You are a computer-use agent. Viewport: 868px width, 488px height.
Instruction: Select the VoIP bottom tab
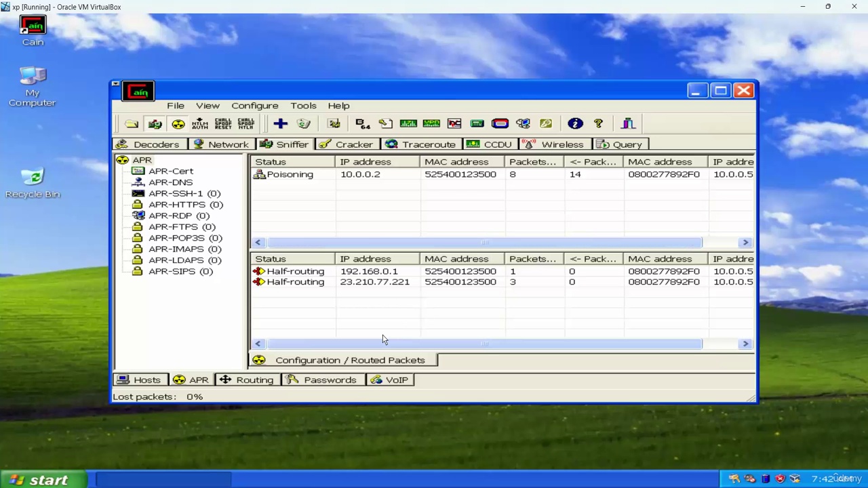390,380
